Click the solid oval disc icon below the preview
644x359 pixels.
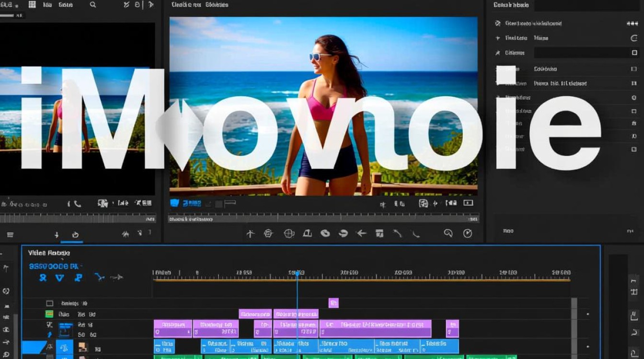pyautogui.click(x=325, y=234)
